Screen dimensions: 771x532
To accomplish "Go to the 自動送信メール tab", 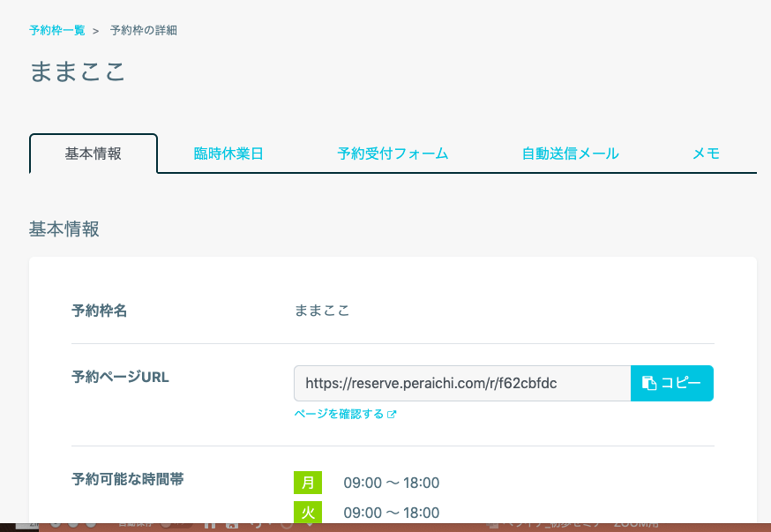I will [x=570, y=154].
